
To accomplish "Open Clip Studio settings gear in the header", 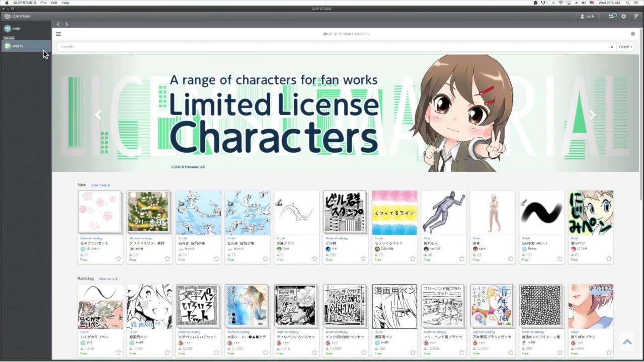I will (x=624, y=16).
